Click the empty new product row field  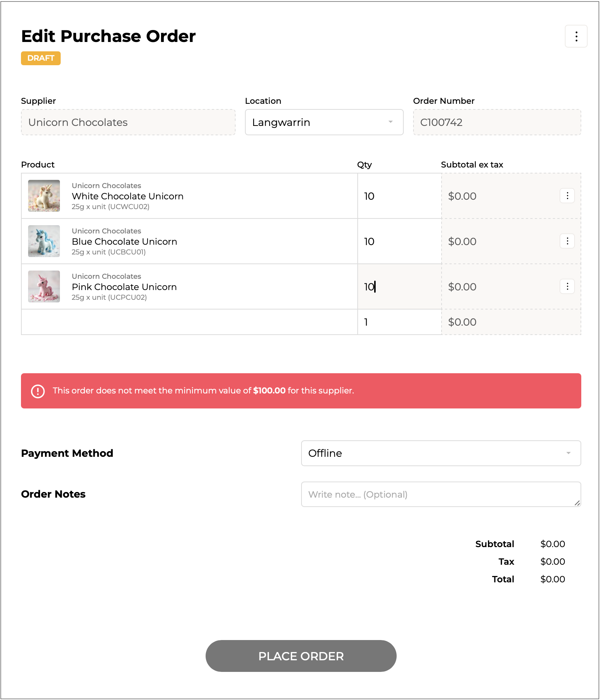point(189,322)
